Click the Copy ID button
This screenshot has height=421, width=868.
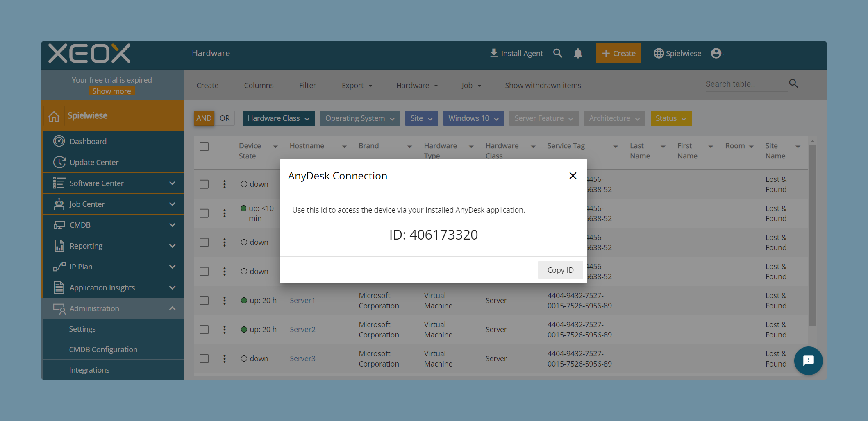click(x=560, y=270)
